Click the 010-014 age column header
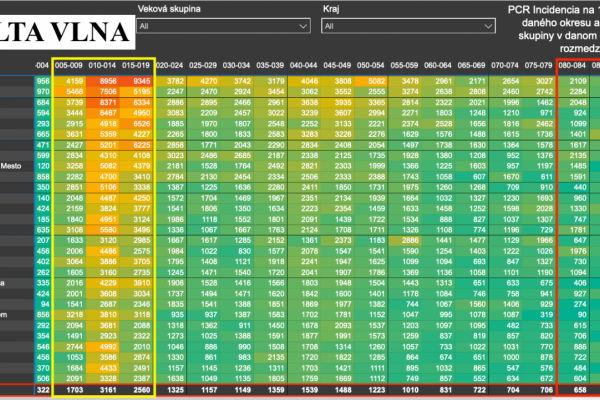Viewport: 600px width, 400px height. tap(106, 65)
